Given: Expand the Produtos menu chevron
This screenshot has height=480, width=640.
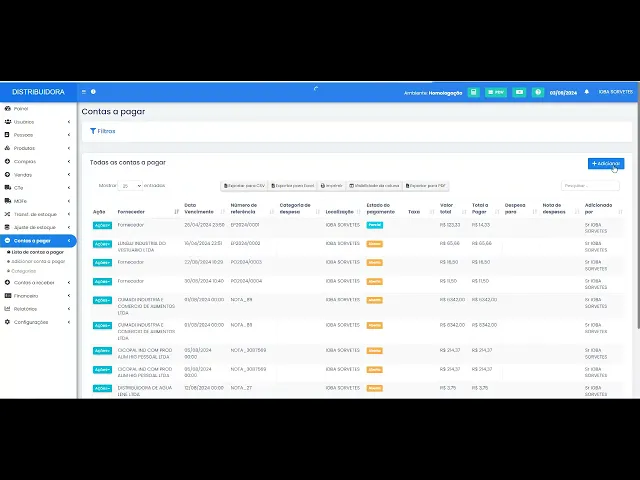Looking at the screenshot, I should (69, 148).
